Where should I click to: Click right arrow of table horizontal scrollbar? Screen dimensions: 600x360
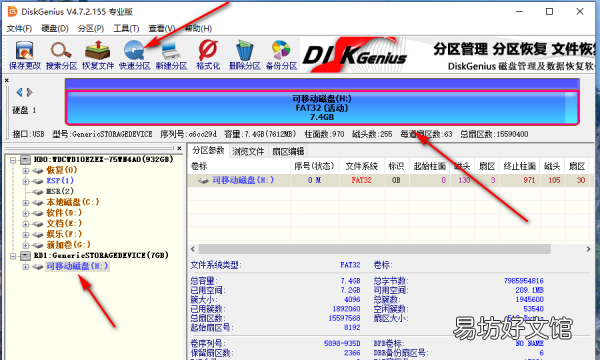pos(589,249)
